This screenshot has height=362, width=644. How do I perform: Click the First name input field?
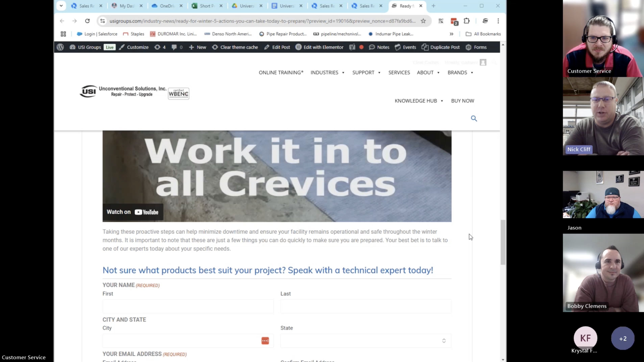[188, 307]
